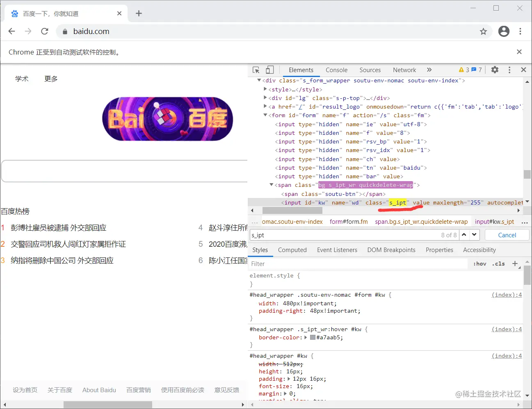Add a new style rule with plus
This screenshot has width=532, height=409.
coord(515,264)
